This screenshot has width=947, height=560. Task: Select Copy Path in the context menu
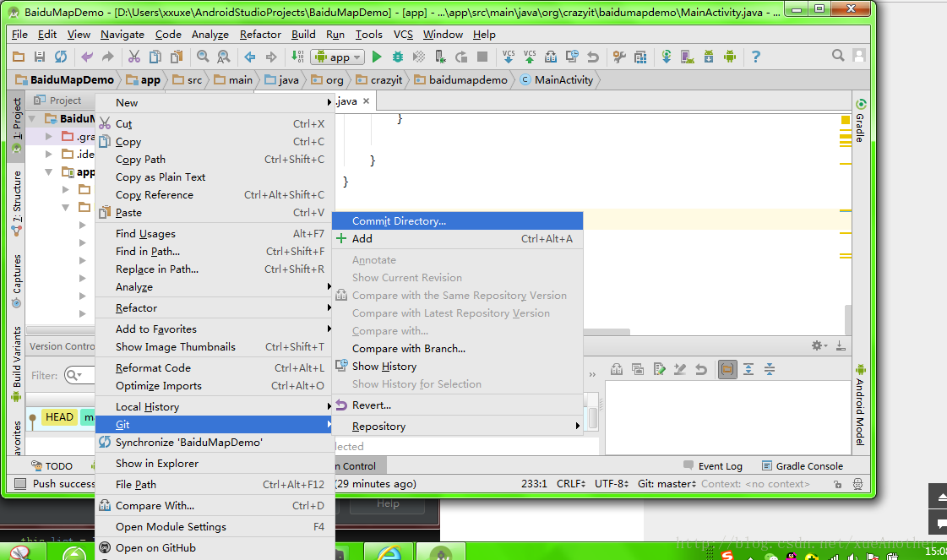215,160
